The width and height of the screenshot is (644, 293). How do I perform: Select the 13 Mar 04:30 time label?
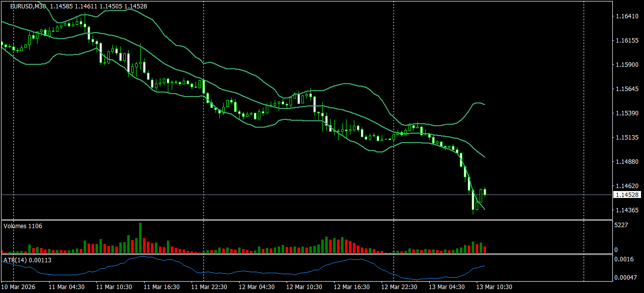tap(446, 287)
